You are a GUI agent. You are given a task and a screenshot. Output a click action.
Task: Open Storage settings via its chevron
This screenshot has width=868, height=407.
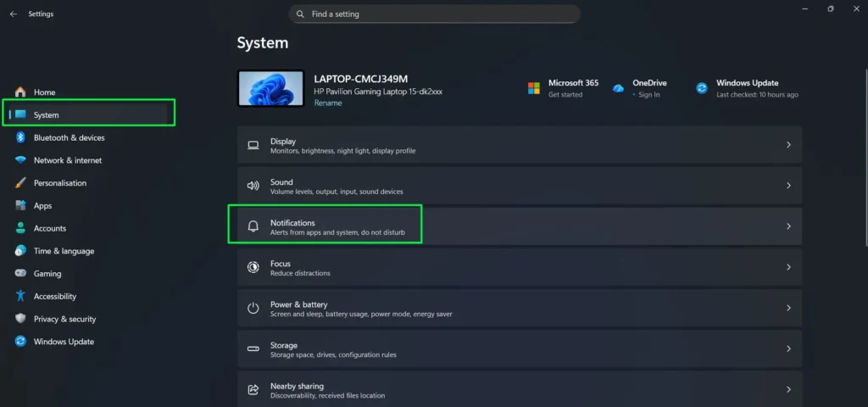tap(789, 348)
